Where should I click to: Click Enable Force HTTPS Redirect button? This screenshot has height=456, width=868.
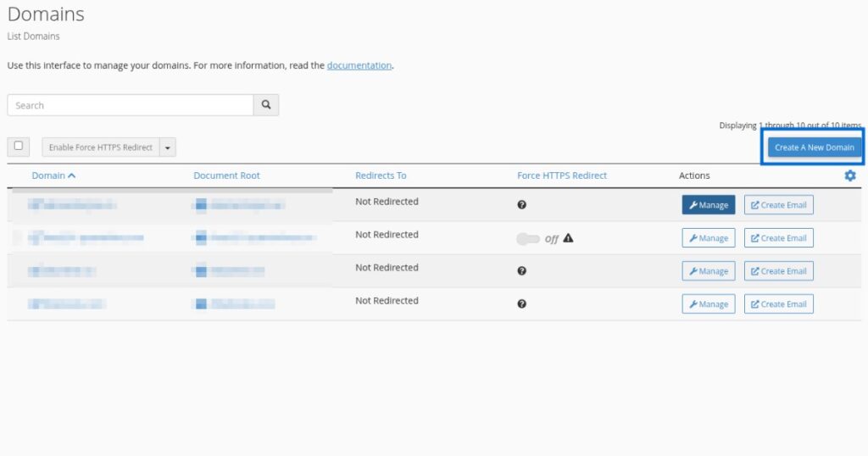click(x=100, y=147)
